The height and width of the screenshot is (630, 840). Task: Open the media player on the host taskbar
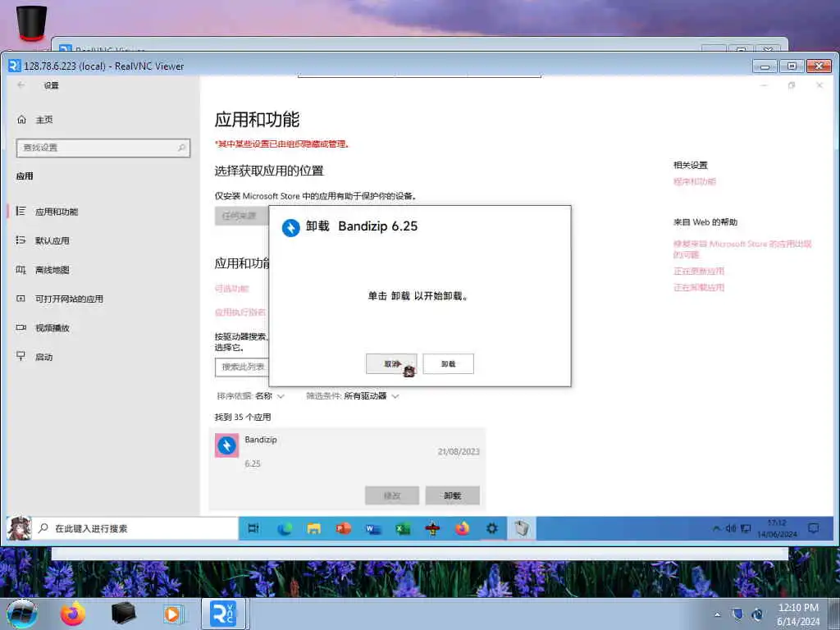tap(172, 614)
